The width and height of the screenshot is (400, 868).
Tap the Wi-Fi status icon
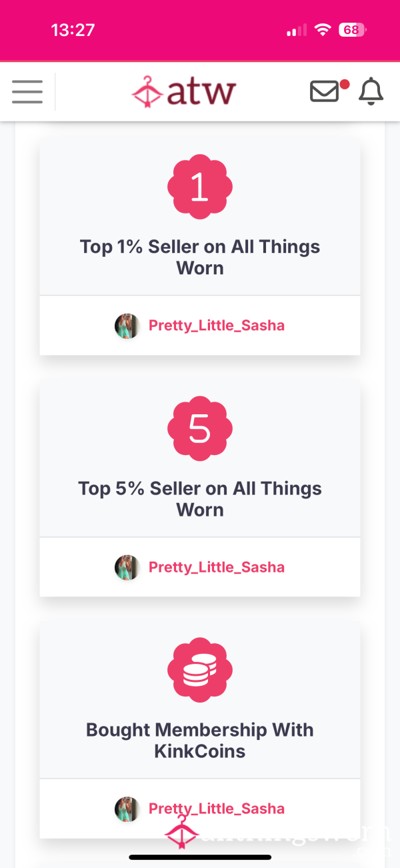(323, 30)
